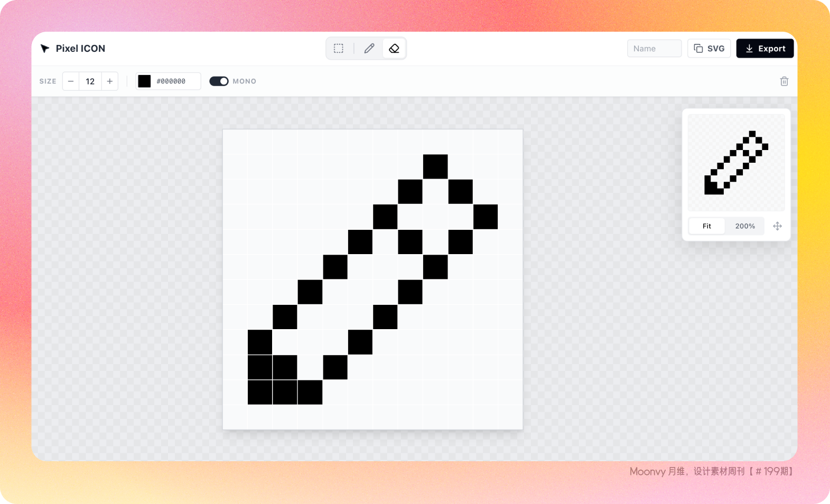The width and height of the screenshot is (830, 504).
Task: Click the move handle in preview panel
Action: tap(777, 226)
